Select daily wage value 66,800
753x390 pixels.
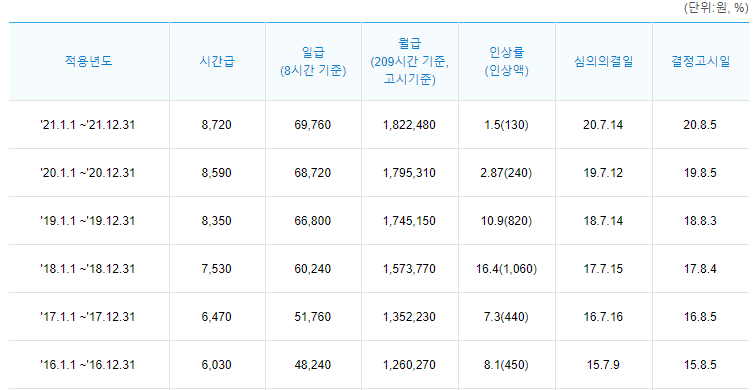point(313,221)
